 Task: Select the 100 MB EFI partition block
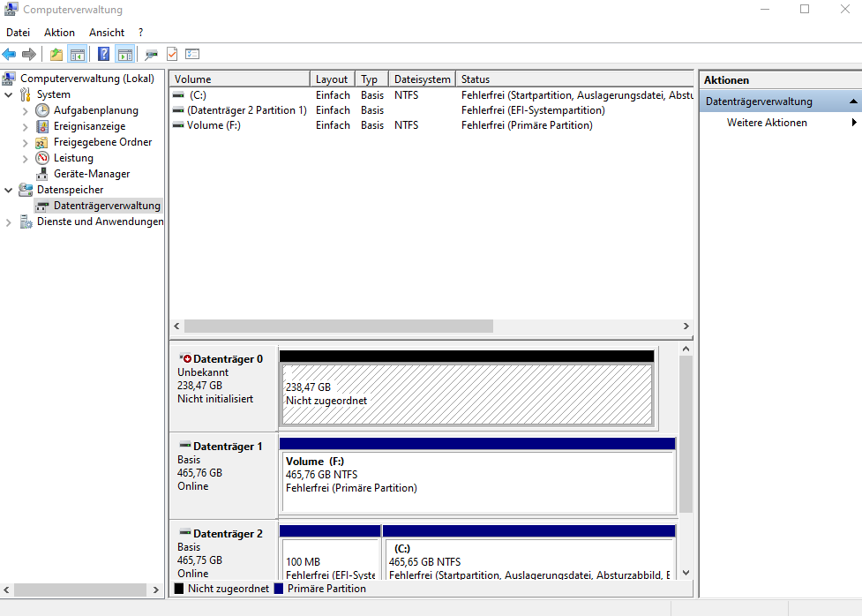click(330, 559)
